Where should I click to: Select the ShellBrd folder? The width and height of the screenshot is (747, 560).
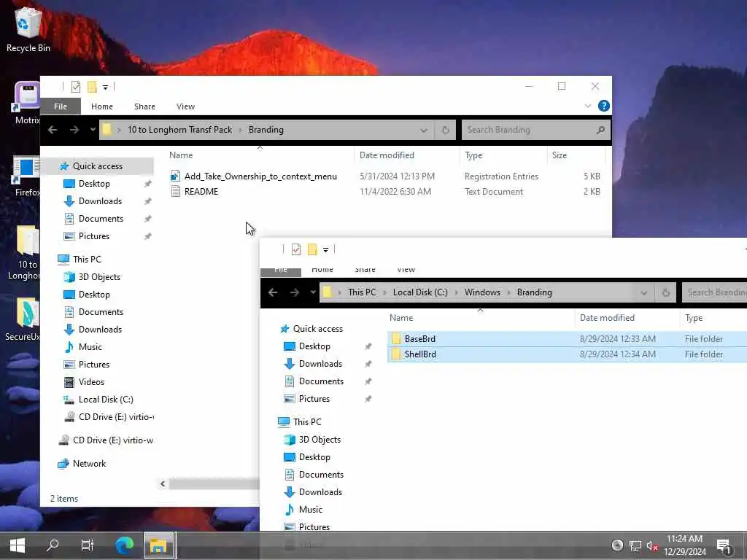tap(567, 354)
